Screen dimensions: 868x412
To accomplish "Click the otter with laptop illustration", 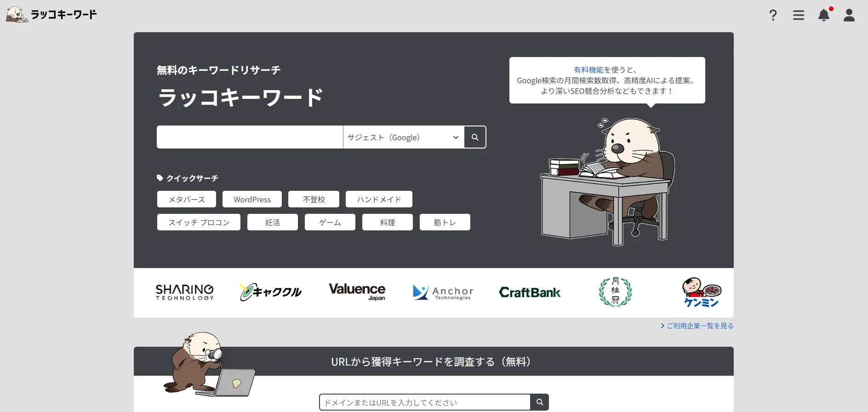I will click(x=210, y=364).
